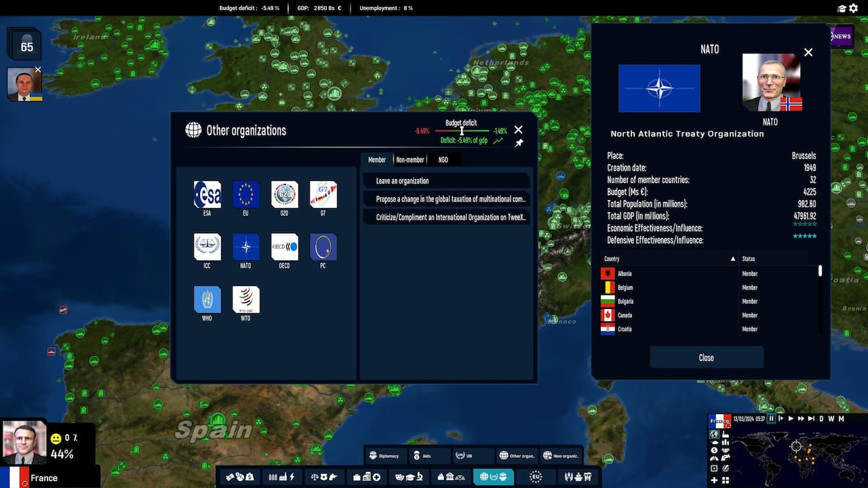Screen dimensions: 868x488
Task: Click the French president portrait
Action: 24,443
